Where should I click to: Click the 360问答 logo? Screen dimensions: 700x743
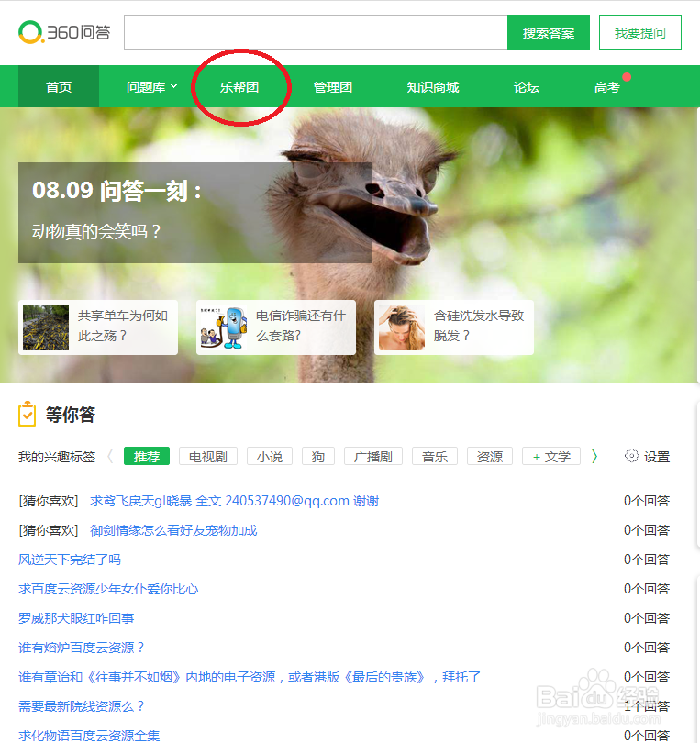(x=64, y=32)
